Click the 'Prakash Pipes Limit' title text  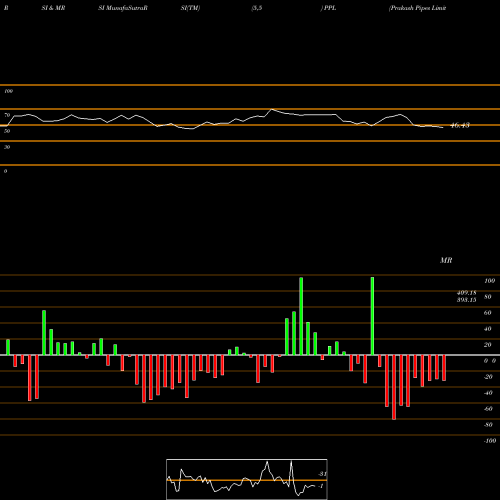click(x=417, y=8)
